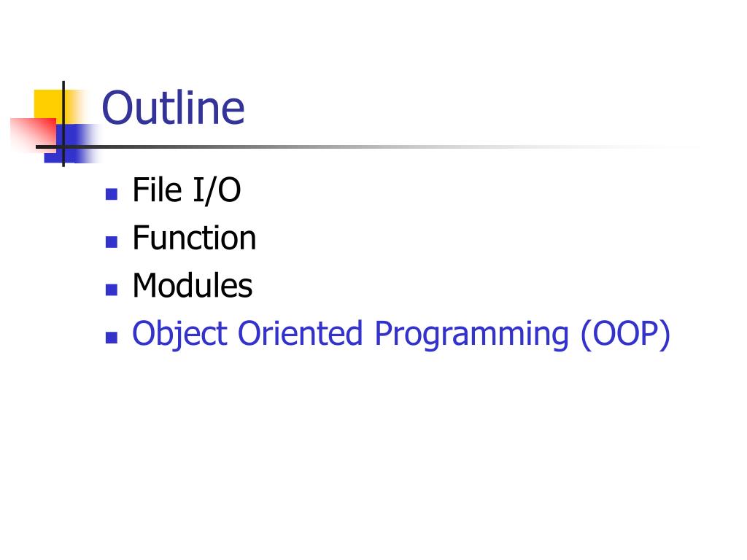Open the Object Oriented Programming (OOP) item
Screen dimensions: 747x560
[x=401, y=334]
